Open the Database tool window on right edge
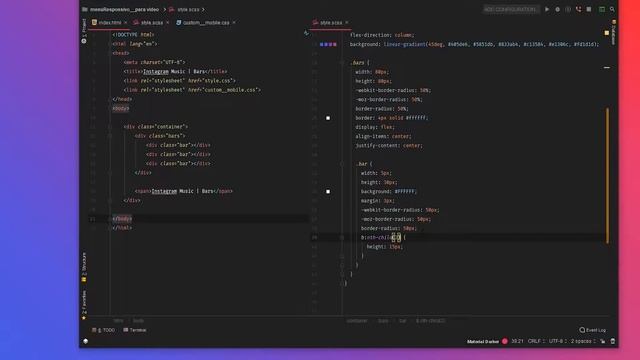Image resolution: width=640 pixels, height=360 pixels. (613, 32)
